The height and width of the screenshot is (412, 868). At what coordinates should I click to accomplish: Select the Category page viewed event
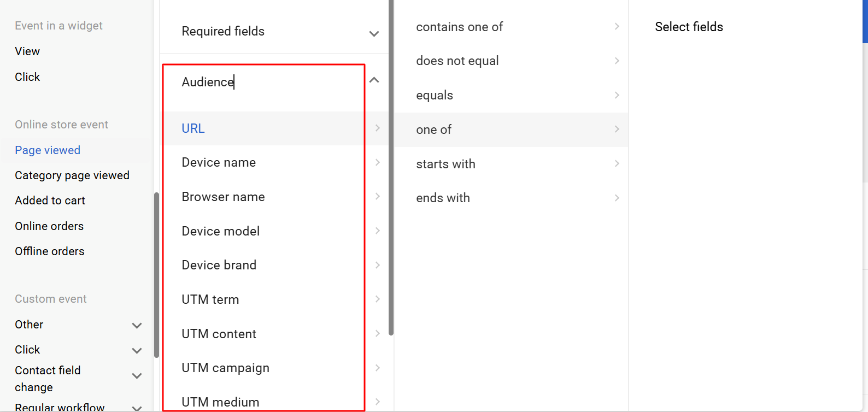(72, 175)
